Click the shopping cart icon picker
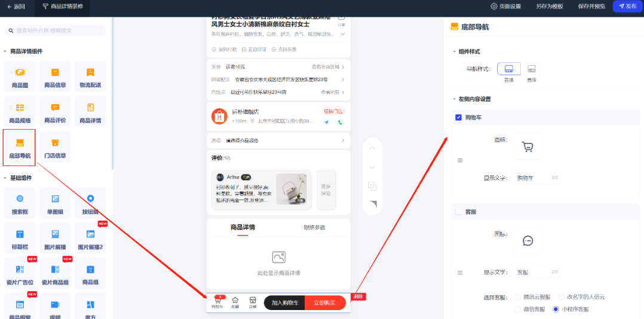Image resolution: width=644 pixels, height=319 pixels. [x=527, y=146]
